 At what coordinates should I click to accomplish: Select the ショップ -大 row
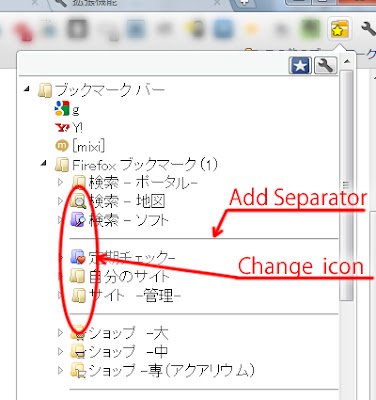(129, 333)
